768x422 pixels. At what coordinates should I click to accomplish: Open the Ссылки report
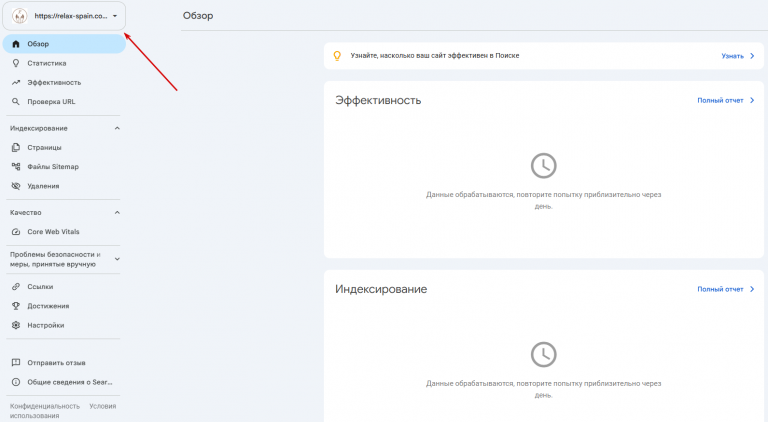point(40,286)
